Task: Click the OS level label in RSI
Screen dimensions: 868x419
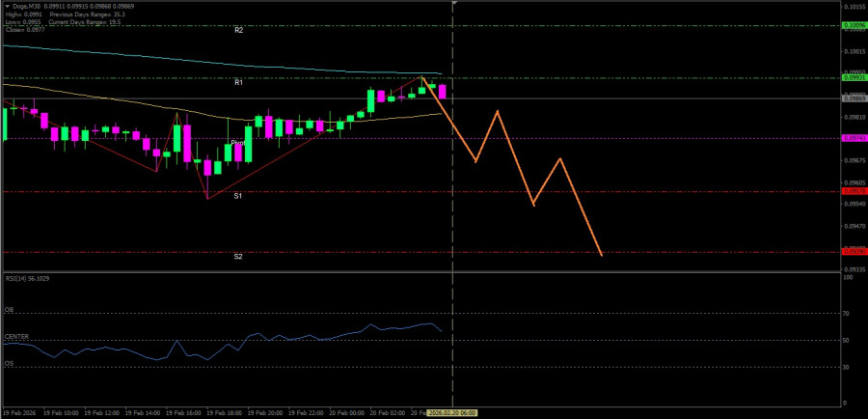Action: [9, 364]
